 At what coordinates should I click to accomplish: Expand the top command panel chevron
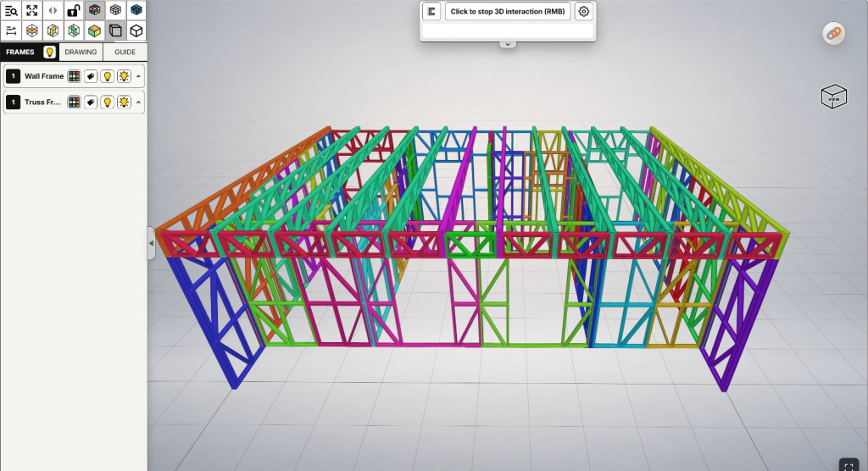point(508,44)
